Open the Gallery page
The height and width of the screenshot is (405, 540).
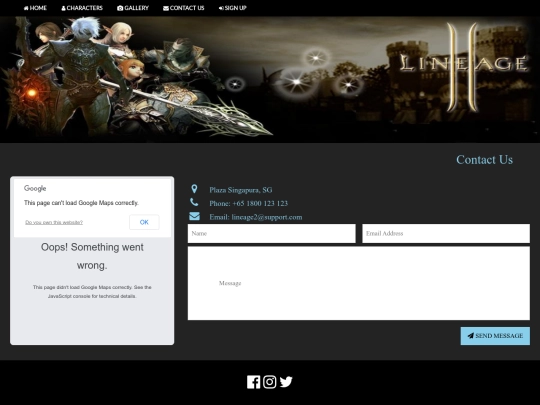click(x=133, y=8)
